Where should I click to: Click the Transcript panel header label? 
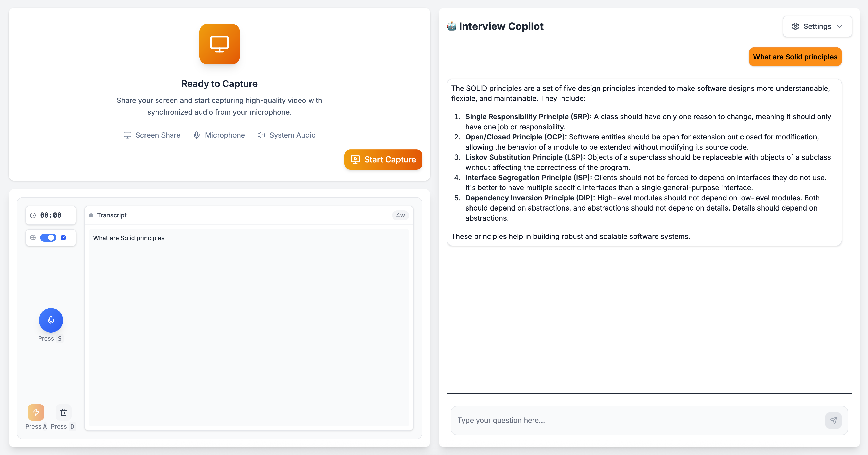coord(112,215)
